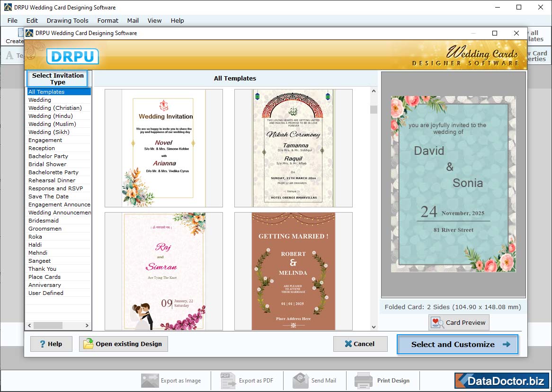
Task: Select Place Cards type
Action: click(x=59, y=277)
